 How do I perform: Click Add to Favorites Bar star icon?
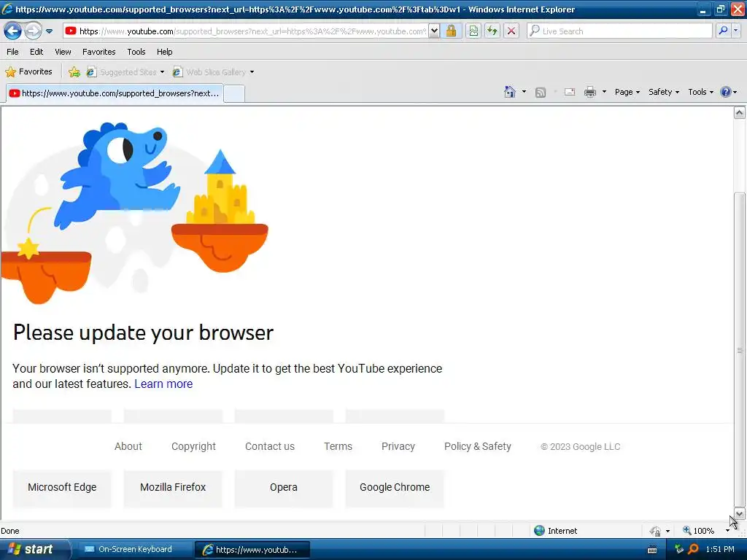74,72
